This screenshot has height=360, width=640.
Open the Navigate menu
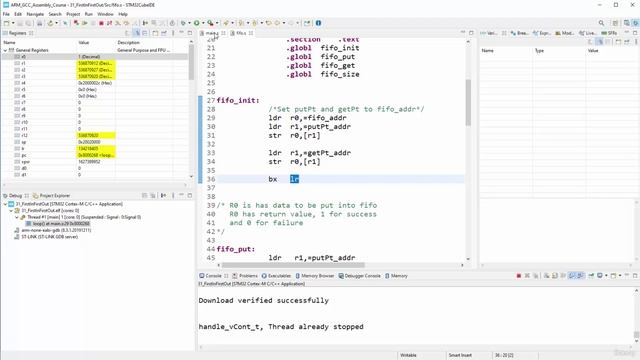coord(35,14)
